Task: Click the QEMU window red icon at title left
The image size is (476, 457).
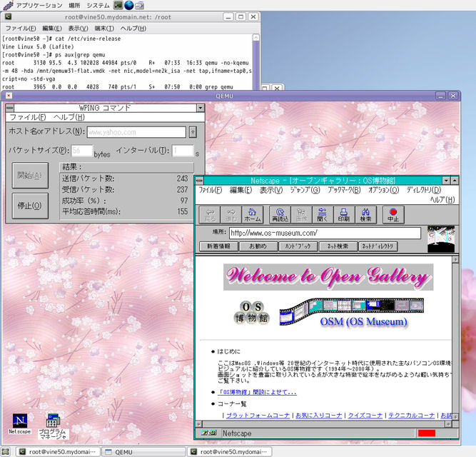Action: click(9, 96)
